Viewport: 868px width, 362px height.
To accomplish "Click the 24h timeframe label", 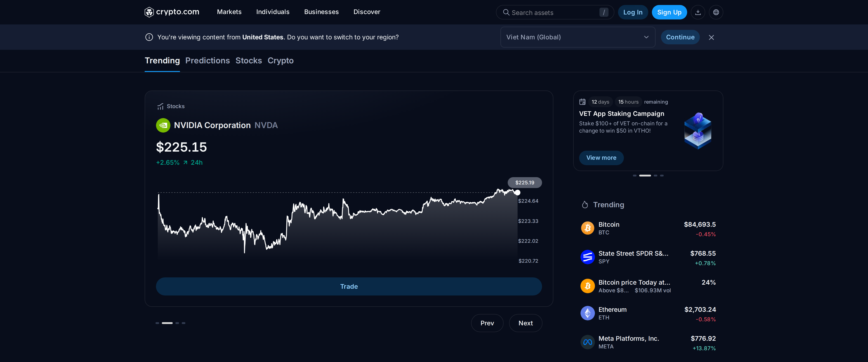I will click(x=197, y=163).
